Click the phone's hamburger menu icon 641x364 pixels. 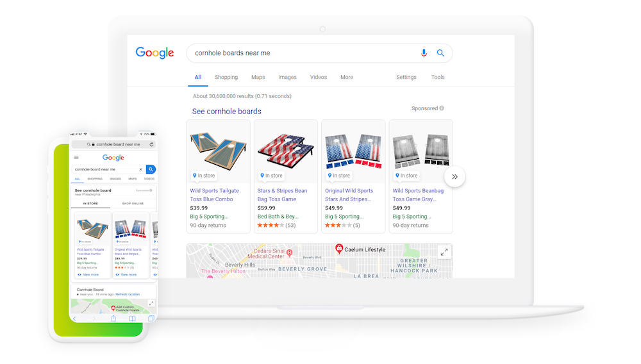[x=76, y=157]
